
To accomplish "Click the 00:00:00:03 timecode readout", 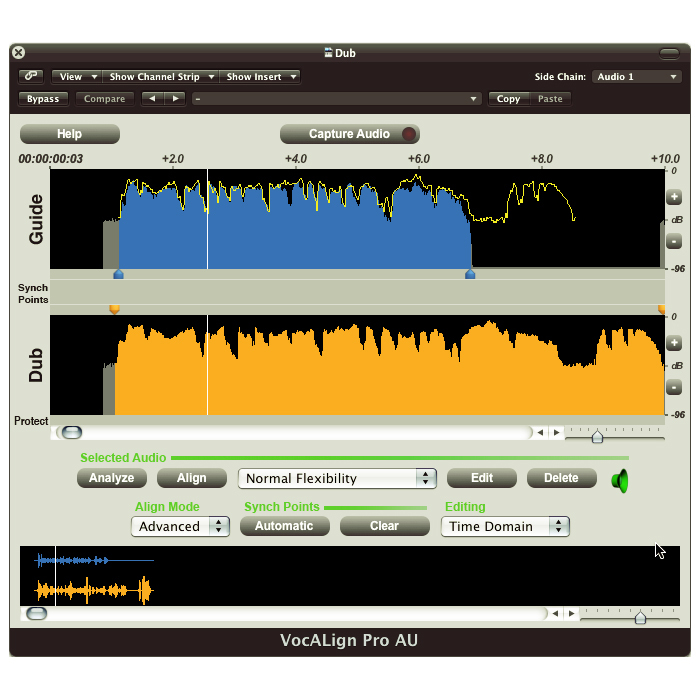I will point(50,159).
